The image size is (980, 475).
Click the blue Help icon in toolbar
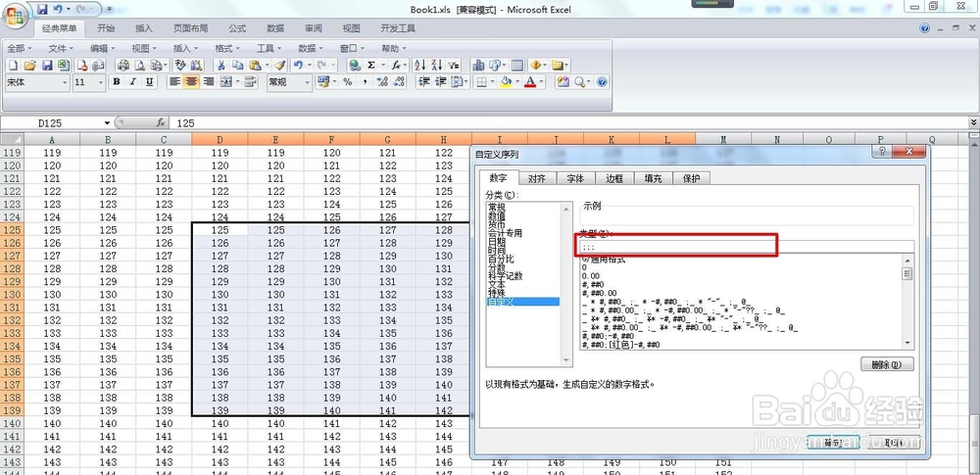pyautogui.click(x=602, y=82)
